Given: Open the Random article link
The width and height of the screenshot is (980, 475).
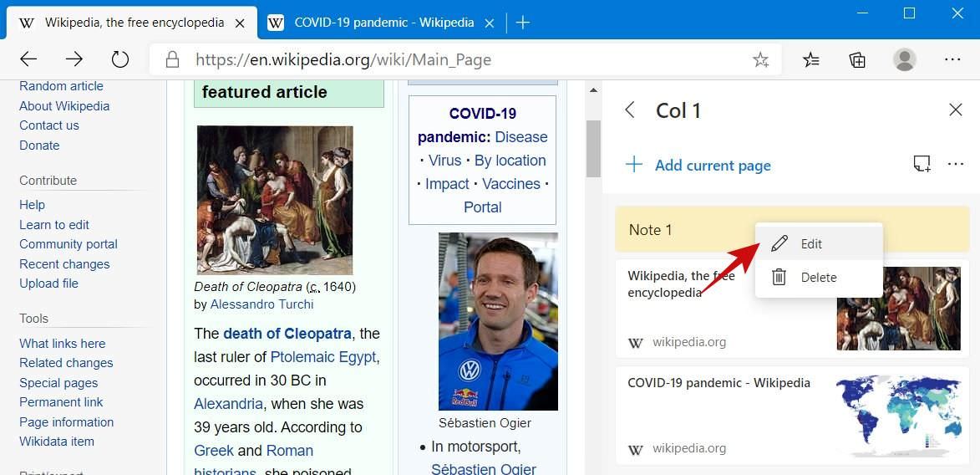Looking at the screenshot, I should click(61, 86).
